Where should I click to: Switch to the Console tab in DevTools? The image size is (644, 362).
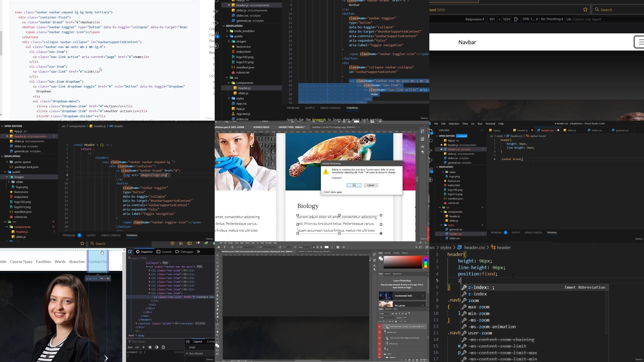[164, 252]
